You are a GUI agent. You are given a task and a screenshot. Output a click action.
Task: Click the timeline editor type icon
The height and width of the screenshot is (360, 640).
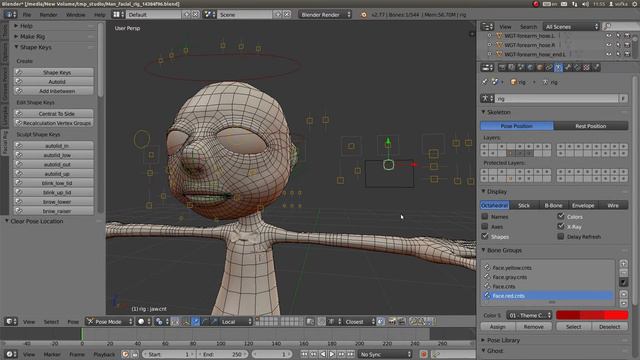click(x=11, y=354)
